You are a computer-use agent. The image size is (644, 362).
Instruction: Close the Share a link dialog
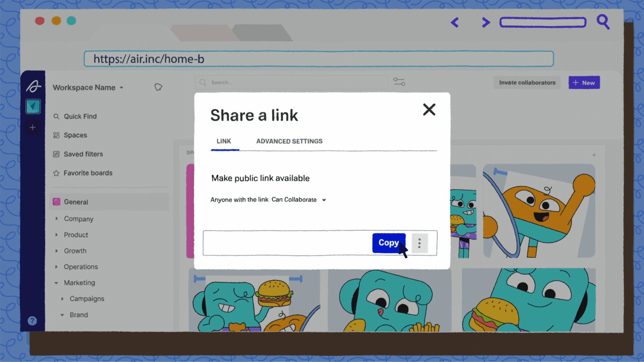429,110
